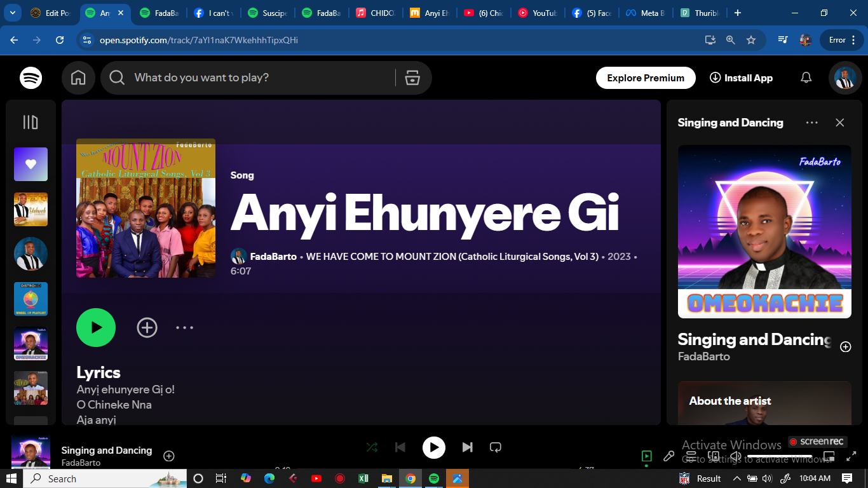Open Liked Songs playlist in sidebar

tap(31, 165)
